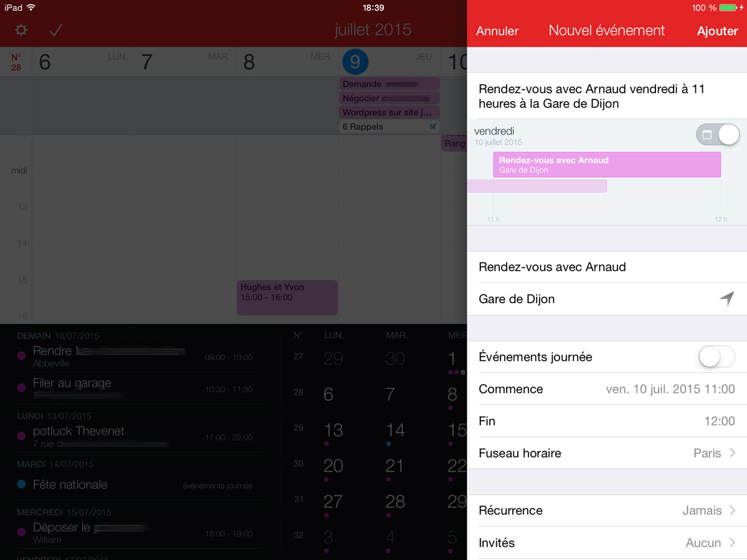Toggle the calendar switch beside vendredi
Image resolution: width=747 pixels, height=560 pixels.
718,134
